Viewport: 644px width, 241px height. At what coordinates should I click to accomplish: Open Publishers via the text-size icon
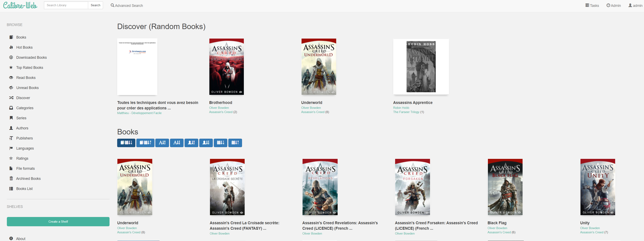(x=11, y=138)
